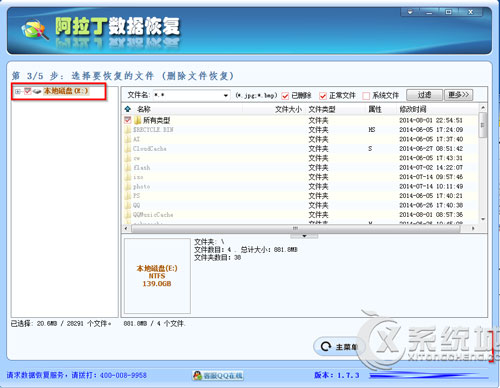Image resolution: width=500 pixels, height=388 pixels.
Task: Toggle the 本地磁盘 (E:) tree checkbox
Action: pos(28,91)
